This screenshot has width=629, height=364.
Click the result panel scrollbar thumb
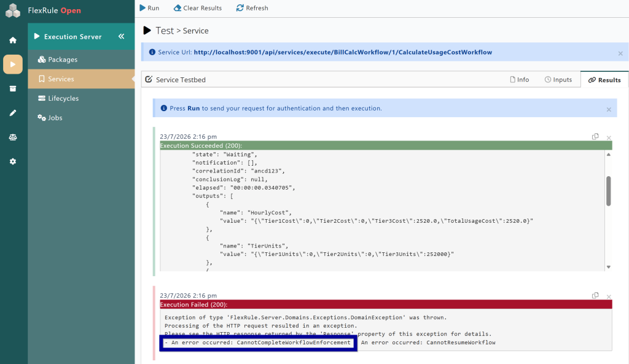[x=609, y=191]
